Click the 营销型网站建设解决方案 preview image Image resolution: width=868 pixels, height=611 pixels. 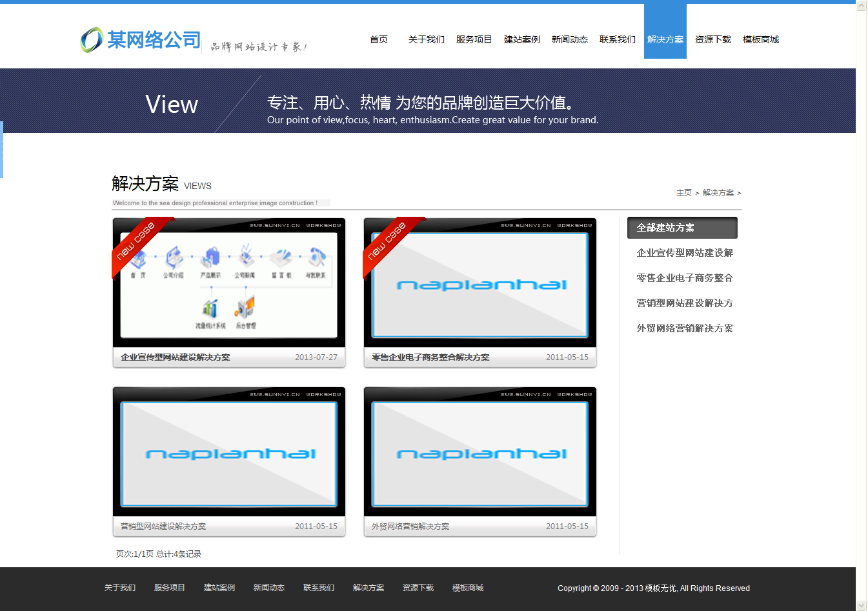(229, 453)
